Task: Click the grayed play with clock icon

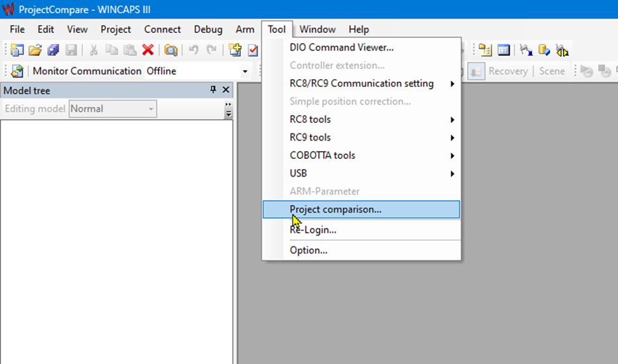Action: click(x=587, y=72)
